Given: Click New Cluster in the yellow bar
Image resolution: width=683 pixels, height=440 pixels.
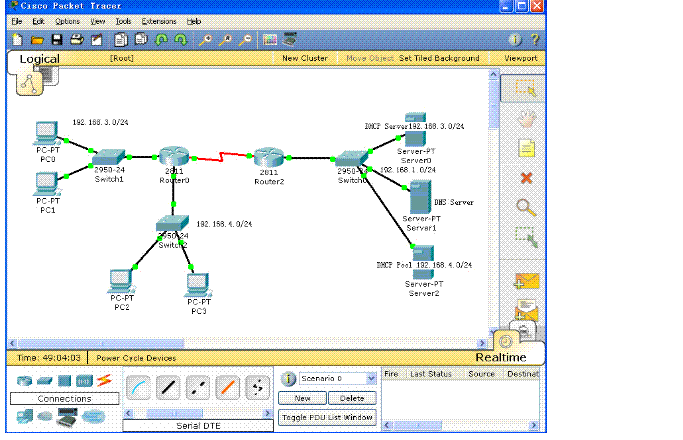Looking at the screenshot, I should tap(304, 58).
